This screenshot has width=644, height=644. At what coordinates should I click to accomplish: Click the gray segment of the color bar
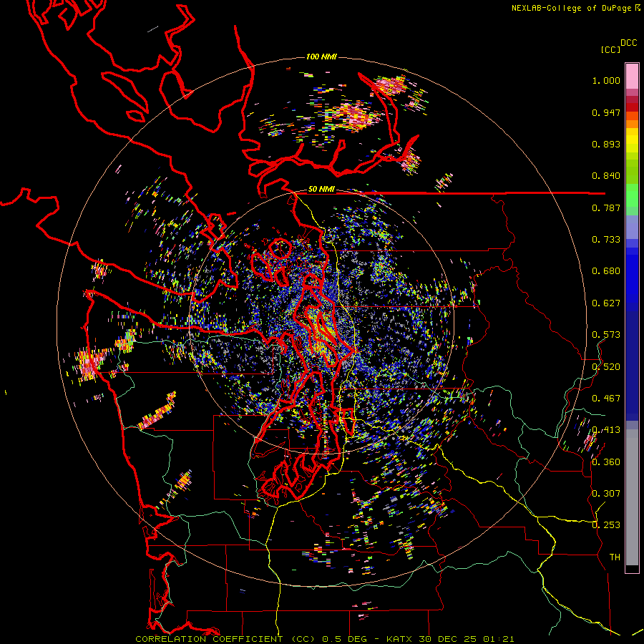[632, 497]
